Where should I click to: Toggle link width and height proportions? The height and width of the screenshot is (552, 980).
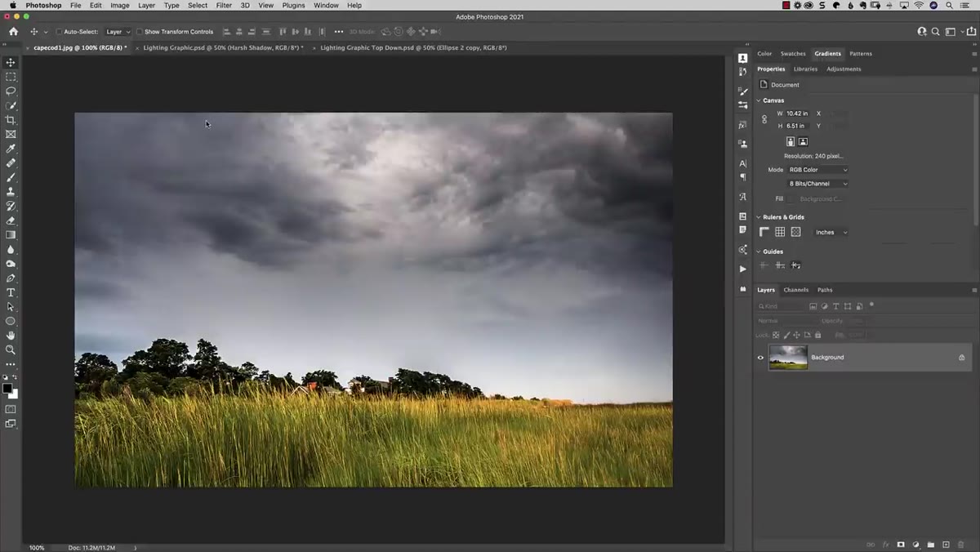click(x=764, y=119)
